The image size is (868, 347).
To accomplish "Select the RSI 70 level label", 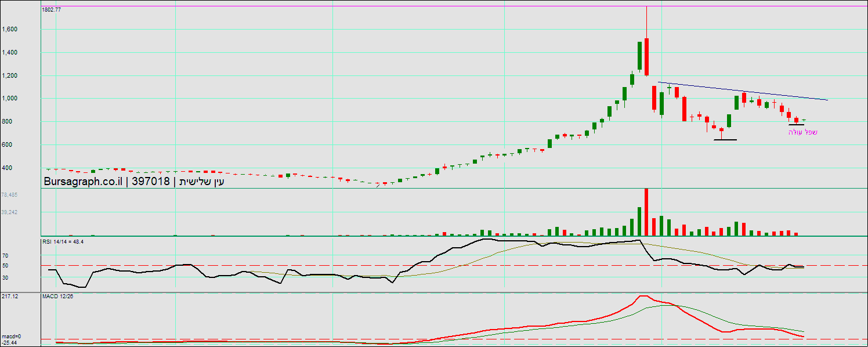I will [x=5, y=255].
